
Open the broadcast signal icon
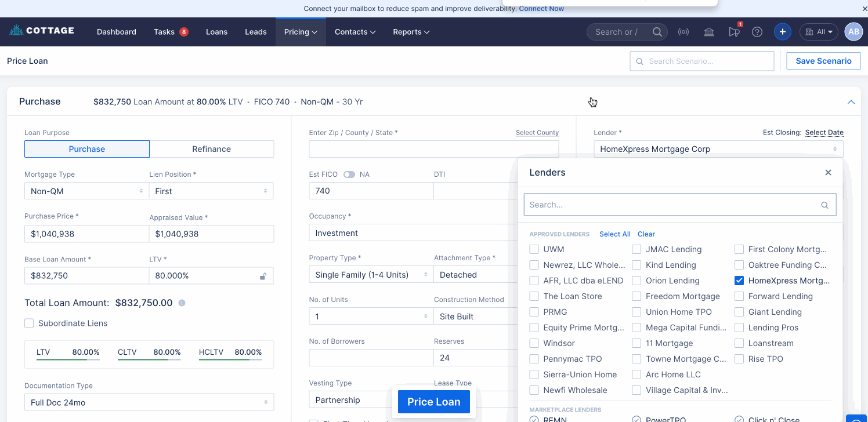[683, 32]
